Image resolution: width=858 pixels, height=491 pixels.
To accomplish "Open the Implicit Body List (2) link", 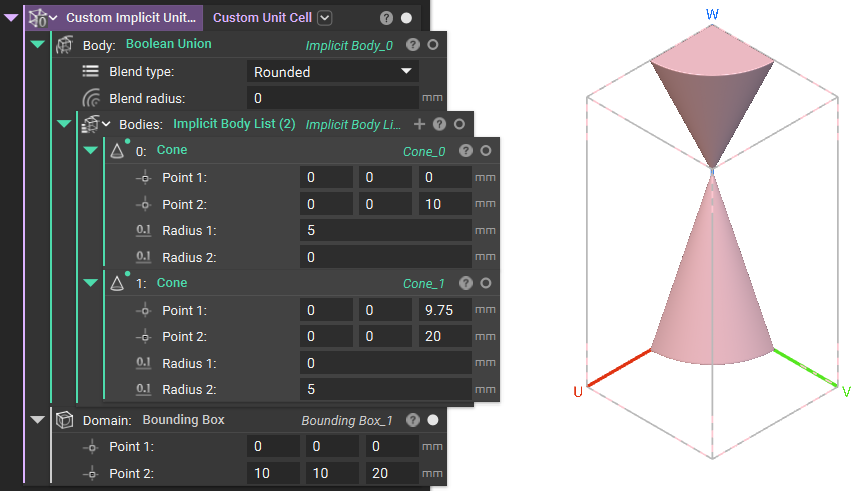I will pos(234,124).
